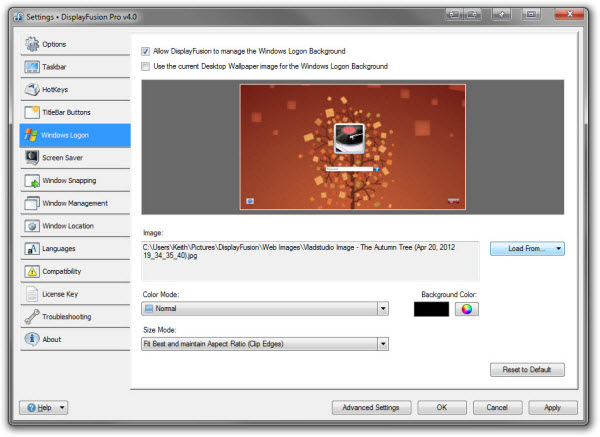Click the Options gear icon in sidebar

(x=32, y=44)
